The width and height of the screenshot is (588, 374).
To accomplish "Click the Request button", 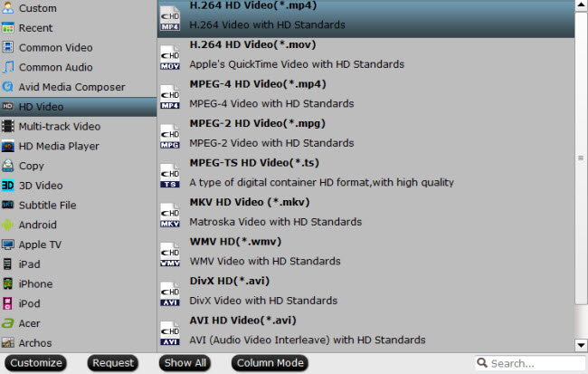I will click(x=113, y=363).
